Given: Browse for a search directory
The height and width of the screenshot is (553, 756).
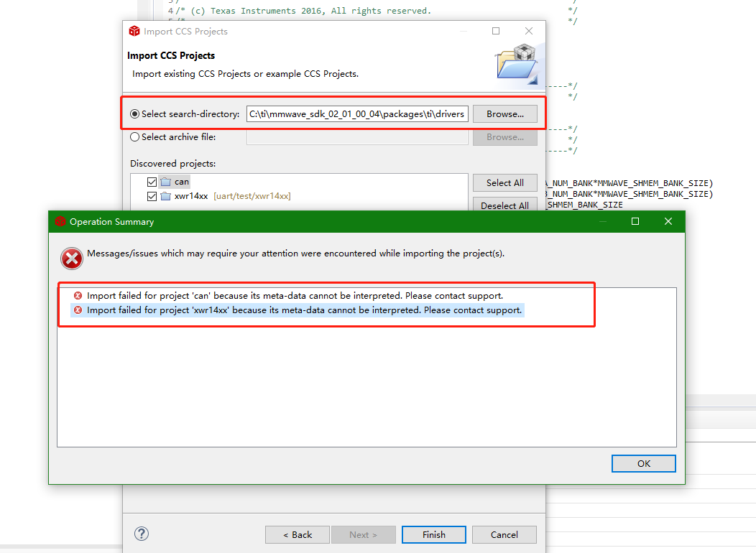Looking at the screenshot, I should click(x=504, y=114).
